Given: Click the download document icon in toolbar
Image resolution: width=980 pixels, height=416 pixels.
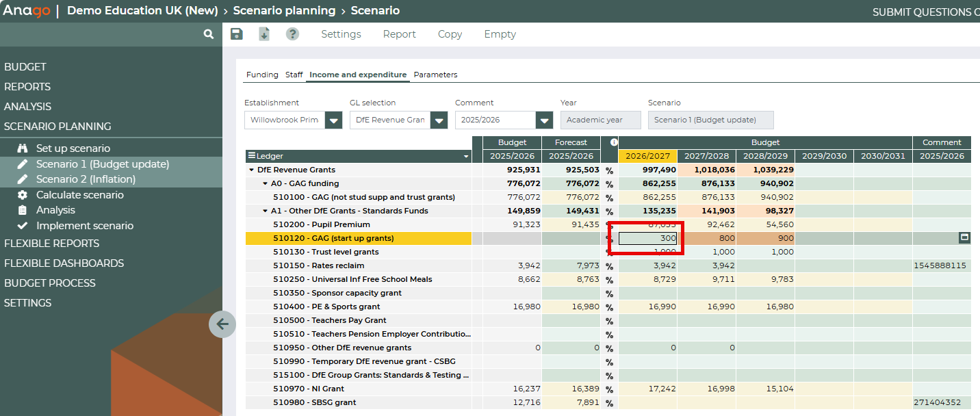Looking at the screenshot, I should [x=264, y=34].
